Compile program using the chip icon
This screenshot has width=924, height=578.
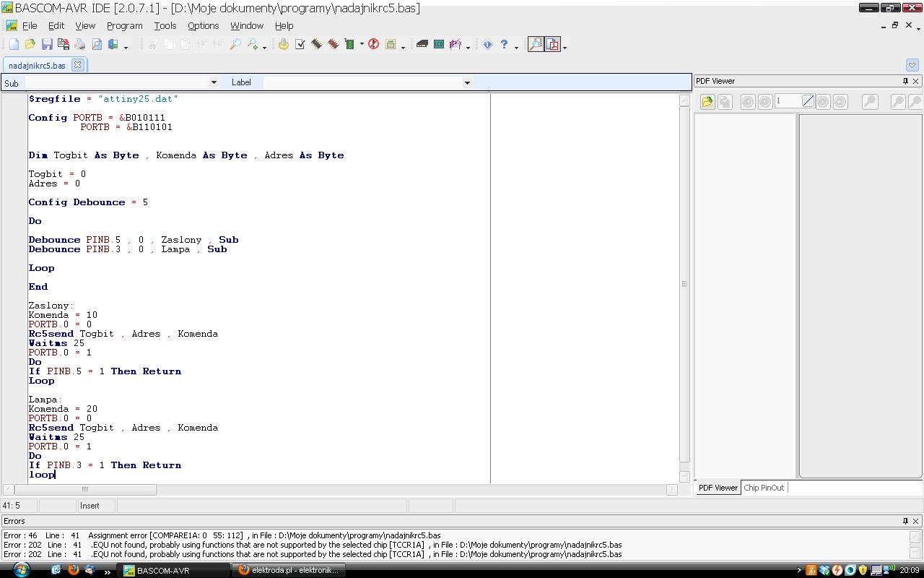point(316,45)
